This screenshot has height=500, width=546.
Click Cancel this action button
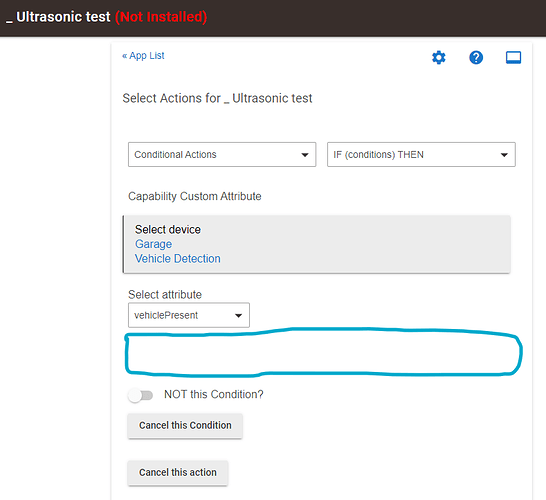[x=178, y=472]
